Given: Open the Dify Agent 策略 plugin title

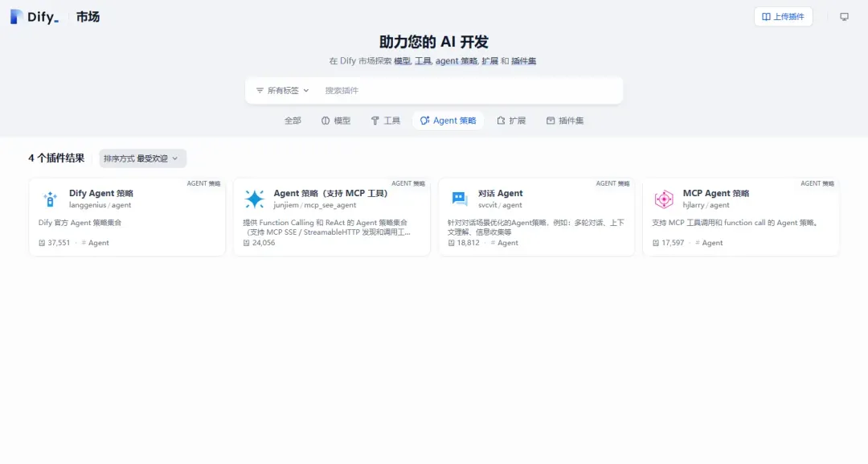Looking at the screenshot, I should click(x=101, y=193).
